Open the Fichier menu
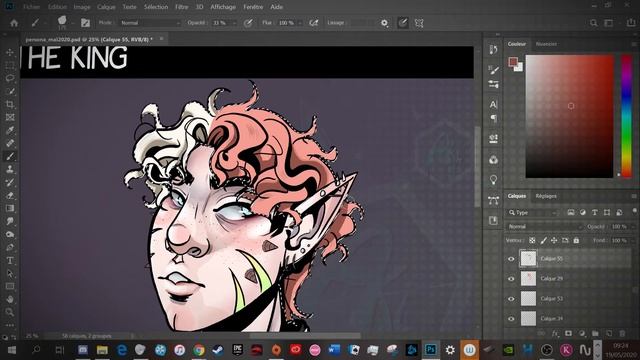 (31, 7)
